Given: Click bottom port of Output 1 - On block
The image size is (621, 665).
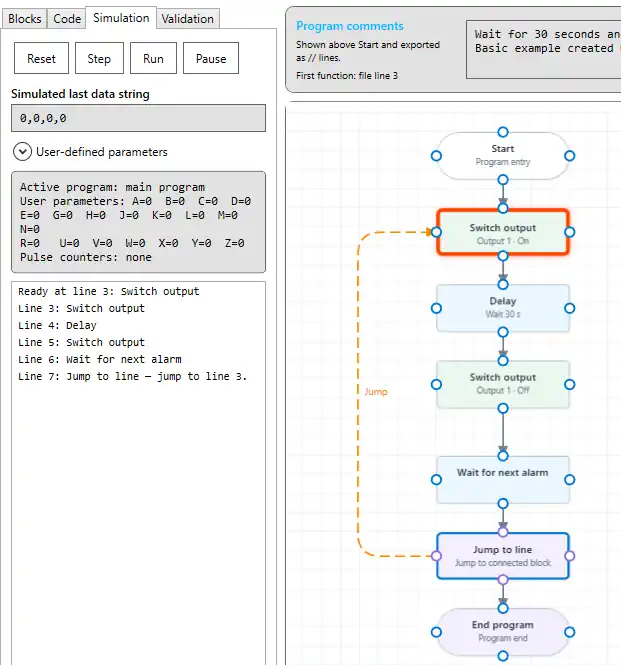Looking at the screenshot, I should click(x=503, y=256).
